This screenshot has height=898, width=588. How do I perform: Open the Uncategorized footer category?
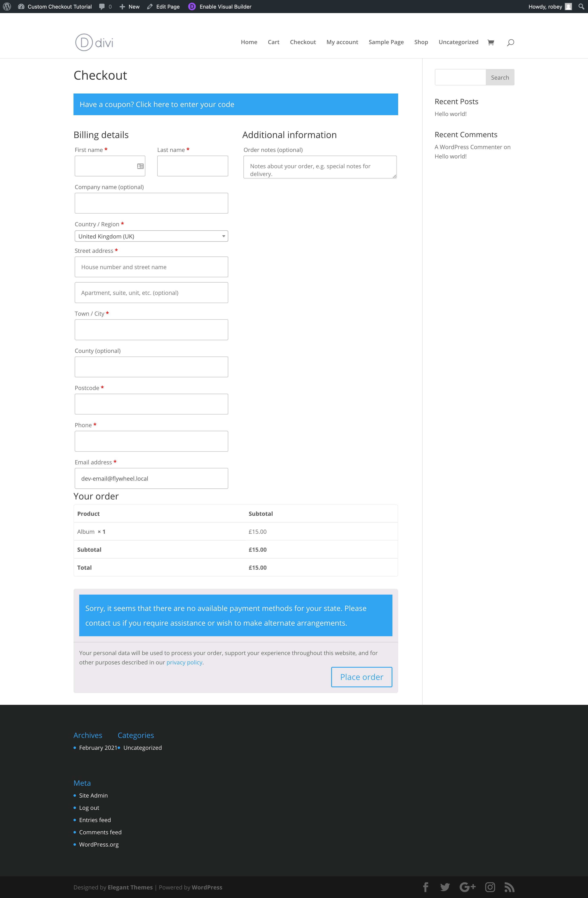click(x=143, y=748)
